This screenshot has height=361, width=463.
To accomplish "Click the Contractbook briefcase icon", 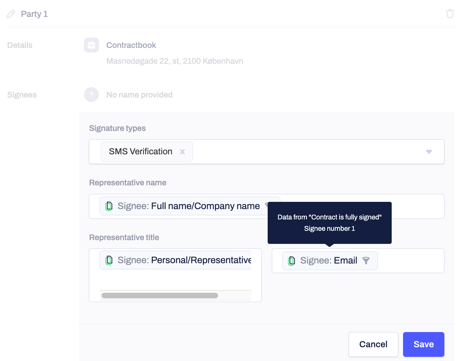I will coord(91,45).
